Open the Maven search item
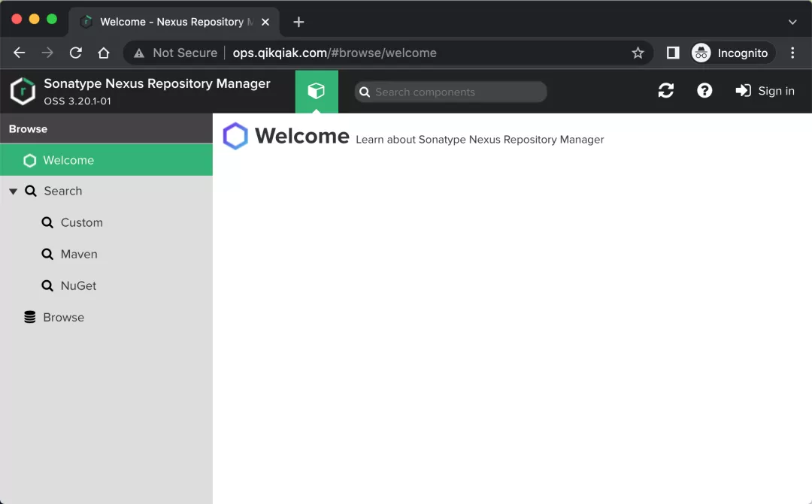The width and height of the screenshot is (812, 504). point(79,255)
